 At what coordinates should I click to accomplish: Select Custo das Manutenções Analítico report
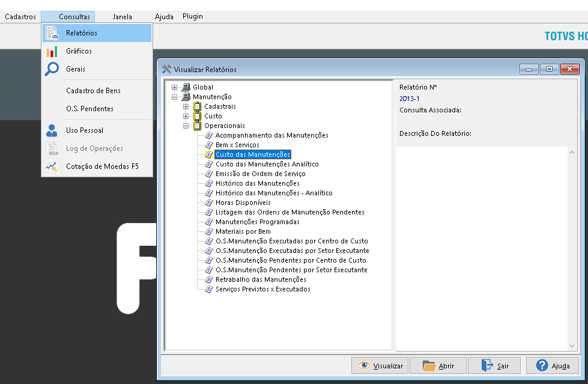point(267,164)
